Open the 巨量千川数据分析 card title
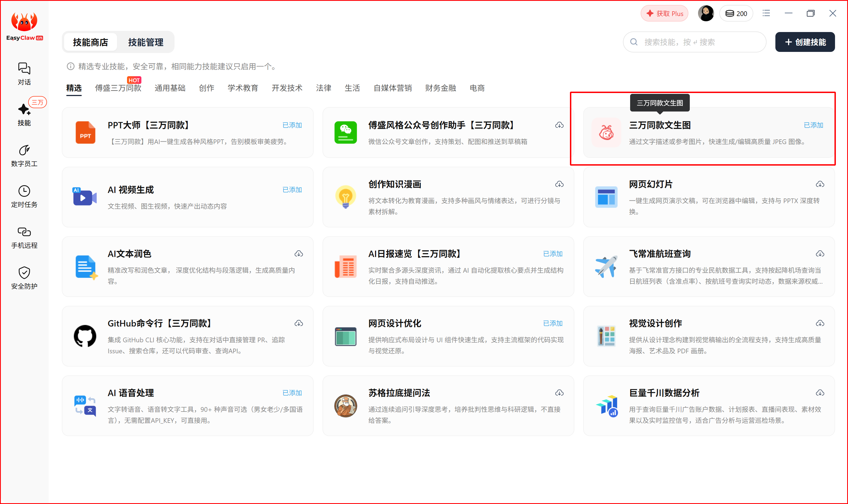Image resolution: width=848 pixels, height=504 pixels. [x=664, y=393]
